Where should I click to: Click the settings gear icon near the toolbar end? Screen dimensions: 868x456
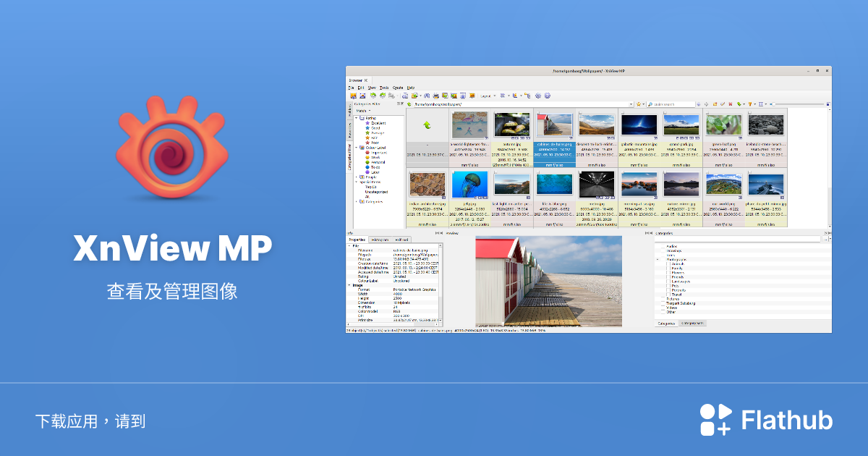tap(538, 95)
